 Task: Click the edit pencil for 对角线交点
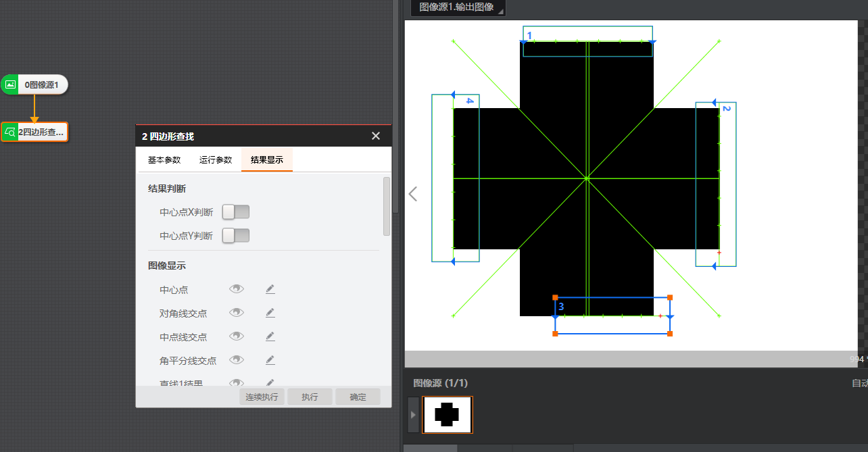click(270, 313)
